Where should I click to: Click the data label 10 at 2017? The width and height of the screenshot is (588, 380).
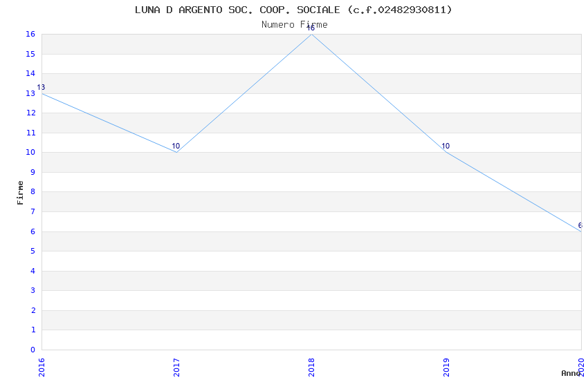click(176, 146)
